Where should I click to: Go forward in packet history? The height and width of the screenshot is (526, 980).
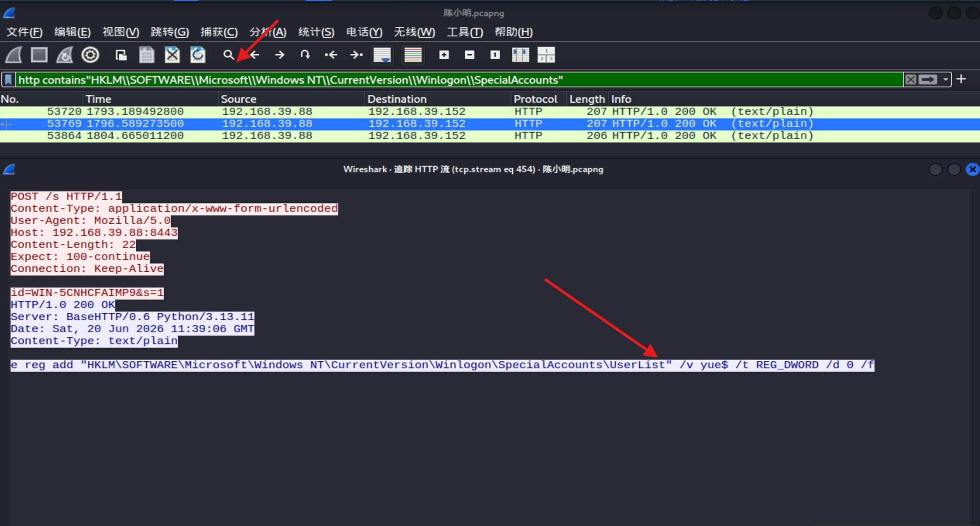(x=280, y=55)
